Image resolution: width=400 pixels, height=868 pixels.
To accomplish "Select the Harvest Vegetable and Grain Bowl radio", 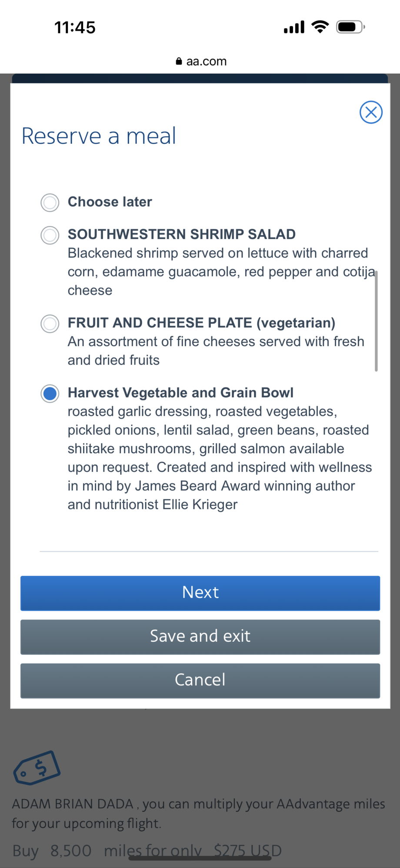I will pyautogui.click(x=50, y=394).
